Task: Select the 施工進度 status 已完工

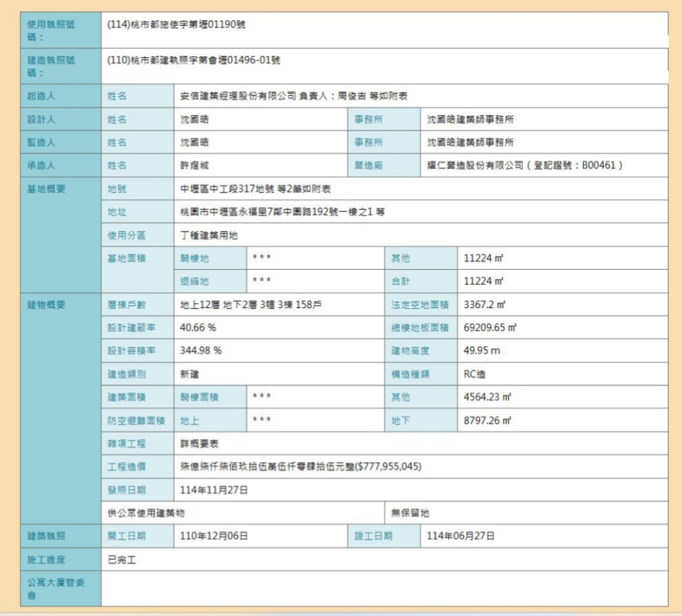Action: pos(122,559)
